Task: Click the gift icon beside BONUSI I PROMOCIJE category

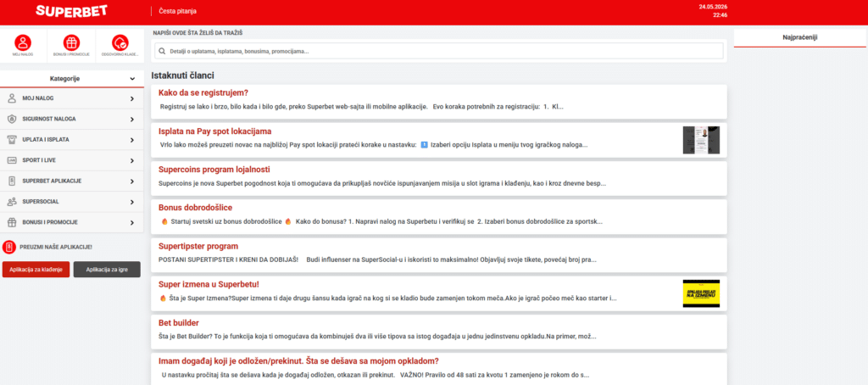Action: click(x=12, y=222)
